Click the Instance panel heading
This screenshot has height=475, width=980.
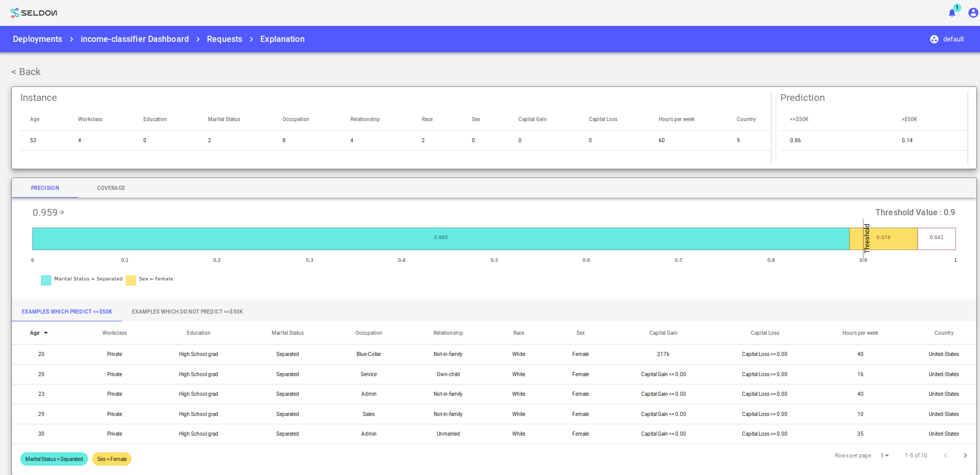tap(38, 98)
